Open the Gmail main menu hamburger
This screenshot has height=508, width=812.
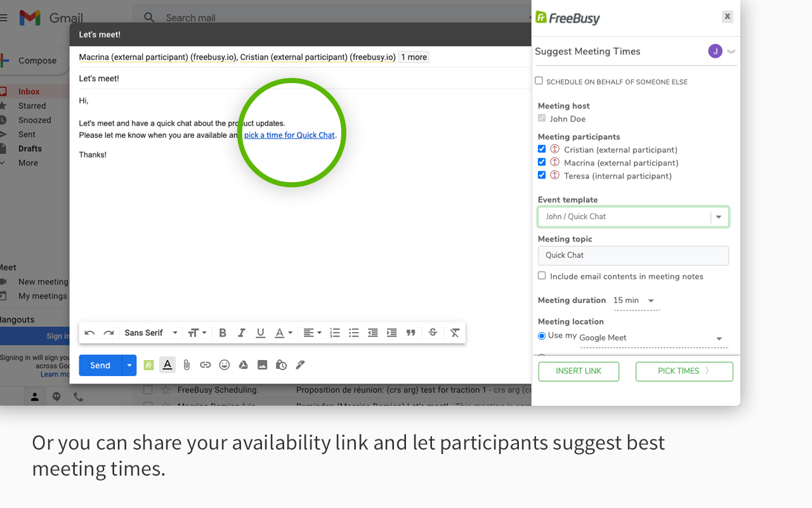pos(4,18)
